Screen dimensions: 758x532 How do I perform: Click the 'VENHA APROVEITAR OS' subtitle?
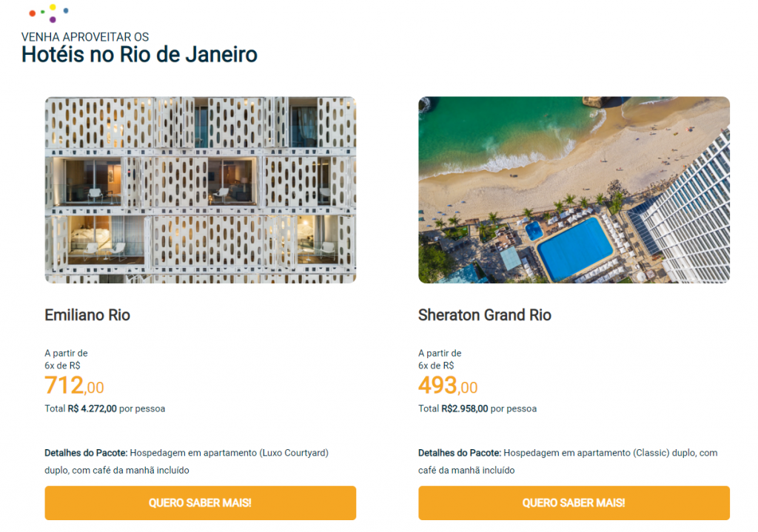pos(85,37)
